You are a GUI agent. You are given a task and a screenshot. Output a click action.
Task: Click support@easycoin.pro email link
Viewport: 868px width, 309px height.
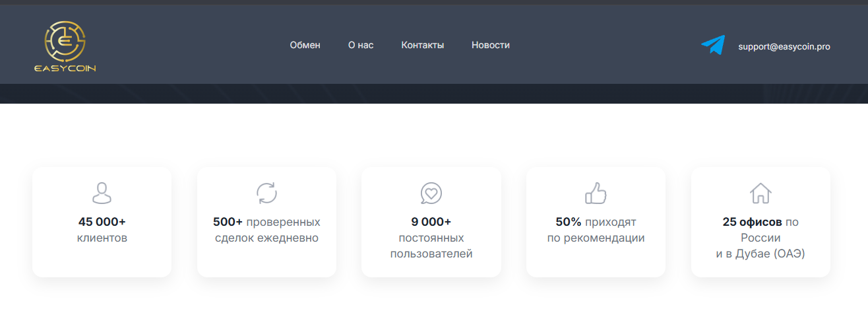(784, 47)
